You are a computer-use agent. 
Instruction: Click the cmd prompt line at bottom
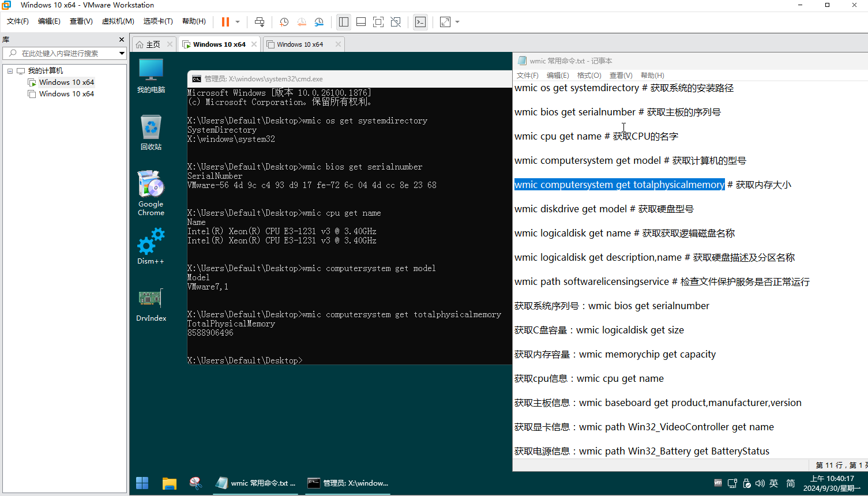[x=245, y=360]
